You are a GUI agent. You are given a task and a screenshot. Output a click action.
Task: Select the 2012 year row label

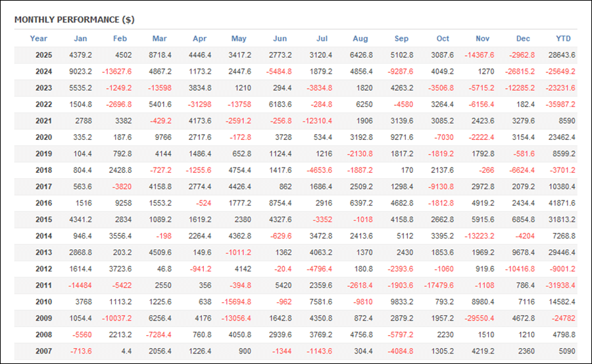(44, 269)
